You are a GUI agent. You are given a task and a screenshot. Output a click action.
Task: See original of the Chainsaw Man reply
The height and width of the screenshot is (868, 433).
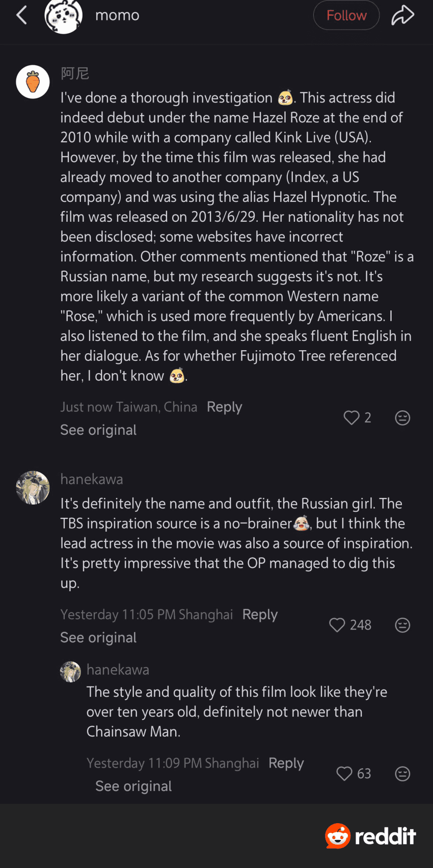pyautogui.click(x=133, y=786)
